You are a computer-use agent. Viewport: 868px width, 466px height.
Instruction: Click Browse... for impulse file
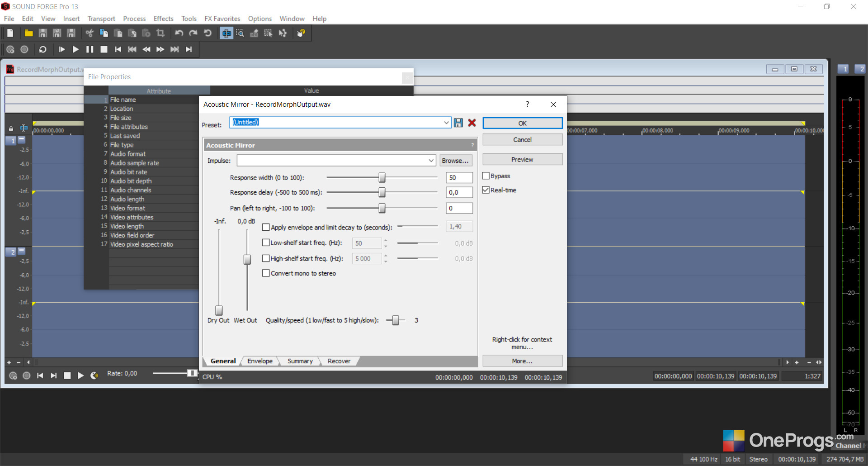(455, 161)
